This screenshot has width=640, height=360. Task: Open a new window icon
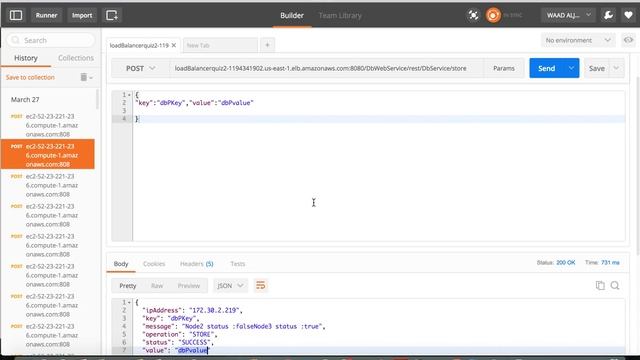(x=112, y=15)
